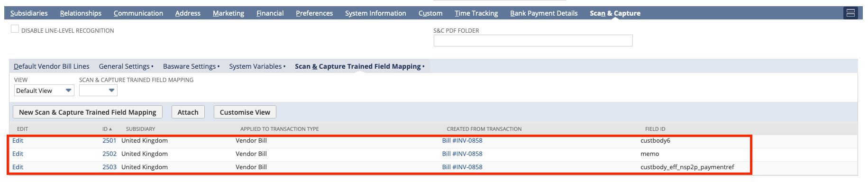
Task: Expand the Scan & Capture Trained Field Mapping filter dropdown
Action: [x=98, y=91]
